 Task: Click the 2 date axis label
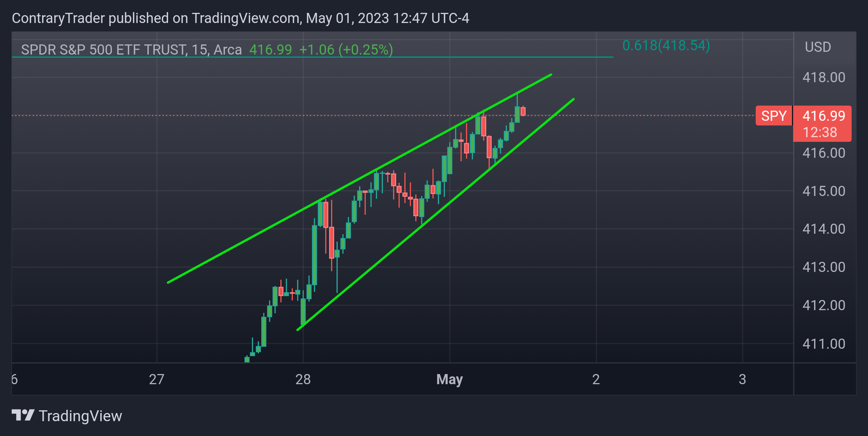[596, 379]
